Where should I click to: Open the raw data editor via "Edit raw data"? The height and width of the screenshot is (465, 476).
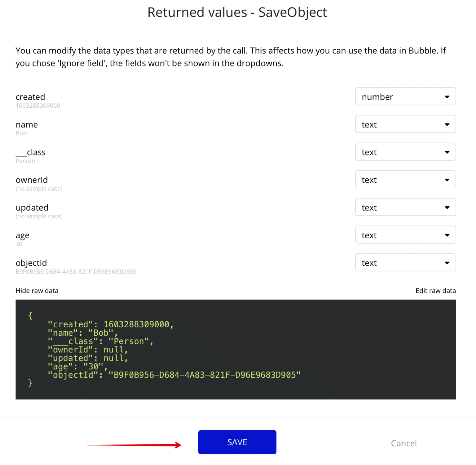435,290
